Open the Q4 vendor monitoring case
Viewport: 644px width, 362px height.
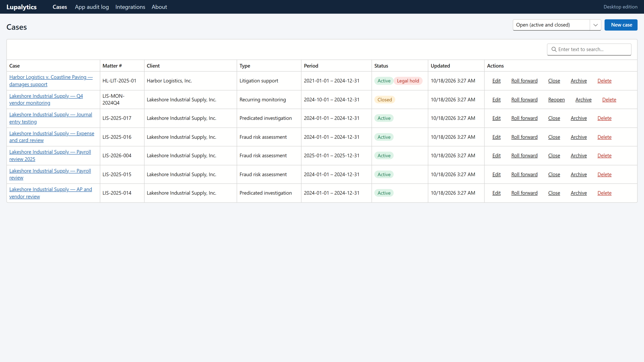[x=46, y=99]
